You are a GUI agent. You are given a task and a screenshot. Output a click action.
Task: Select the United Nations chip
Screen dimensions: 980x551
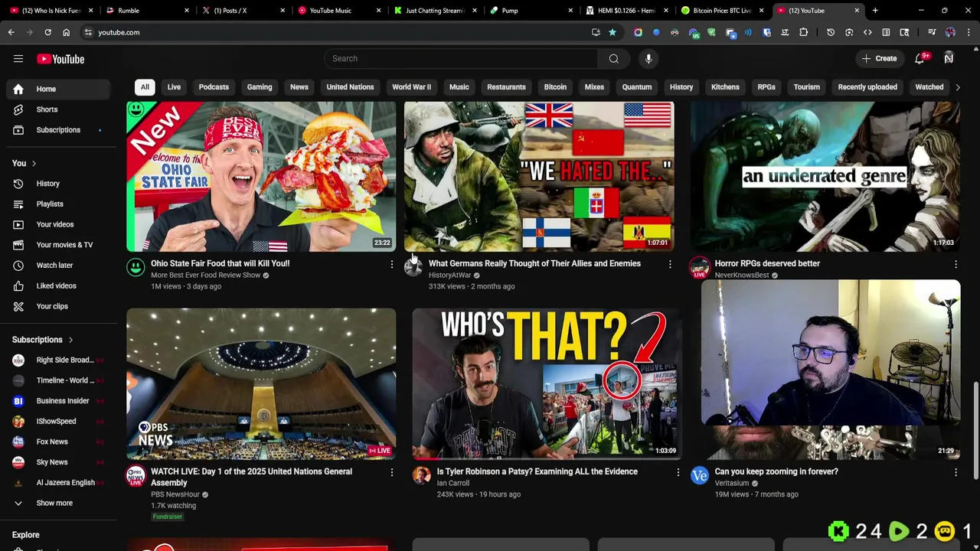point(350,87)
